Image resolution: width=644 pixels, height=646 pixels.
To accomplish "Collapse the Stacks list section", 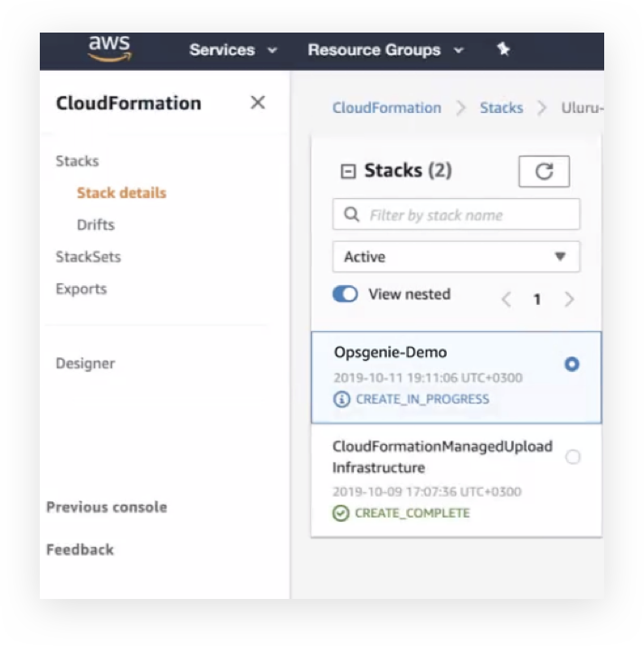I will [347, 171].
